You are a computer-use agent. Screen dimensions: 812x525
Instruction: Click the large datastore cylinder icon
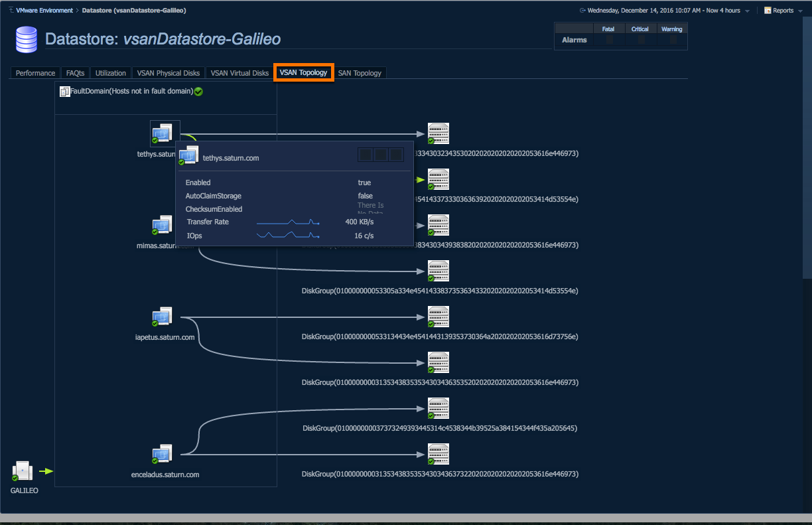click(x=27, y=40)
